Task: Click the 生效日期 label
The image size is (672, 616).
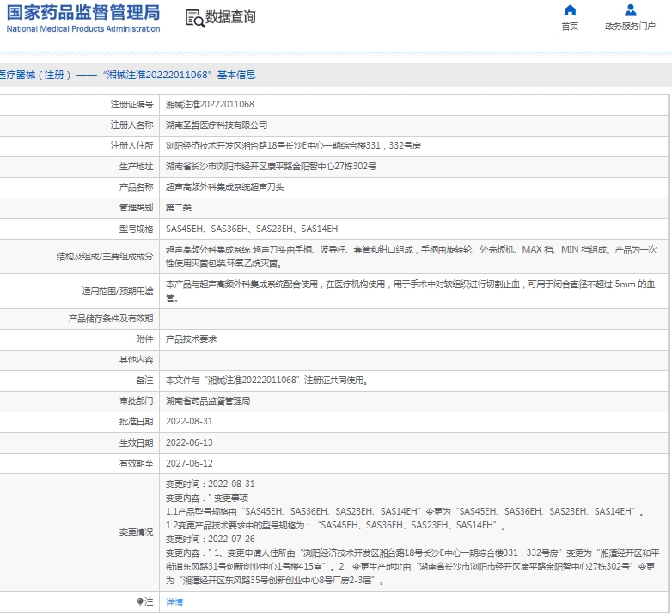Action: [x=136, y=442]
